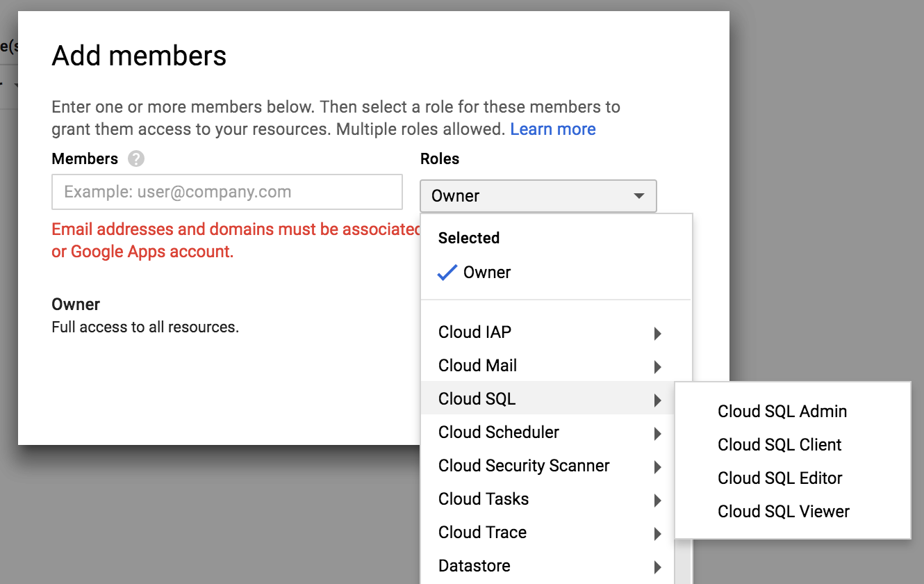The width and height of the screenshot is (924, 584).
Task: Click the Cloud Tasks submenu arrow
Action: (x=657, y=501)
